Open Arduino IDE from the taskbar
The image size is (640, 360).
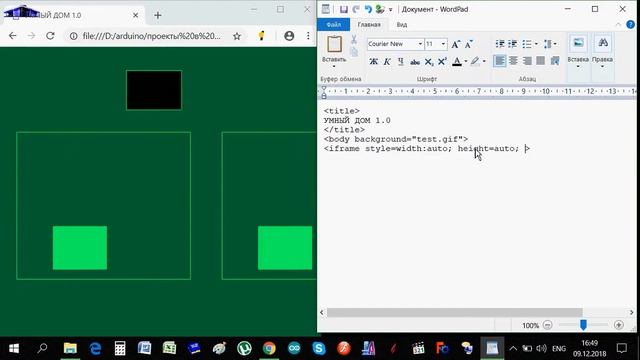pyautogui.click(x=294, y=348)
